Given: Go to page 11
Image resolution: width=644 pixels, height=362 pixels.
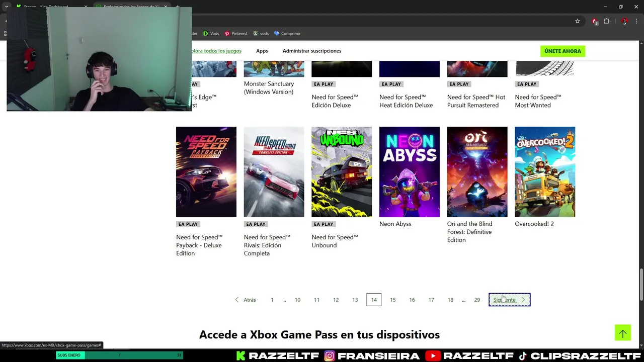Looking at the screenshot, I should coord(316,300).
